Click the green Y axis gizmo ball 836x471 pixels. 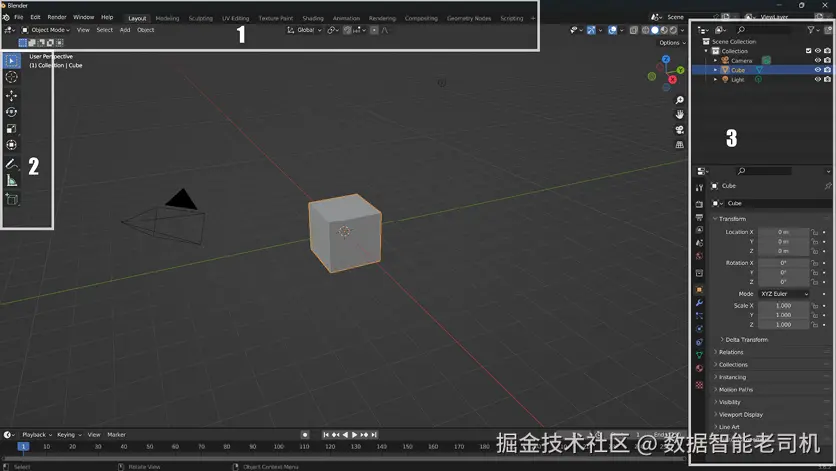tap(681, 70)
